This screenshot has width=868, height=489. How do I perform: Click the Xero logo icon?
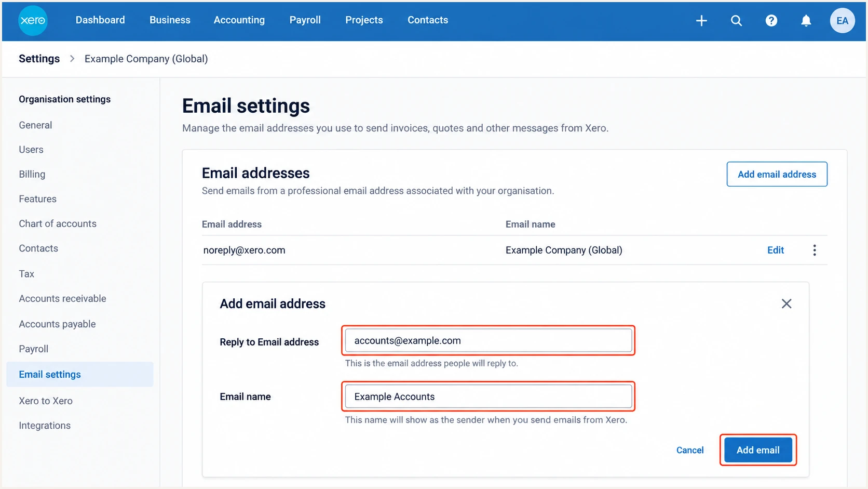33,21
